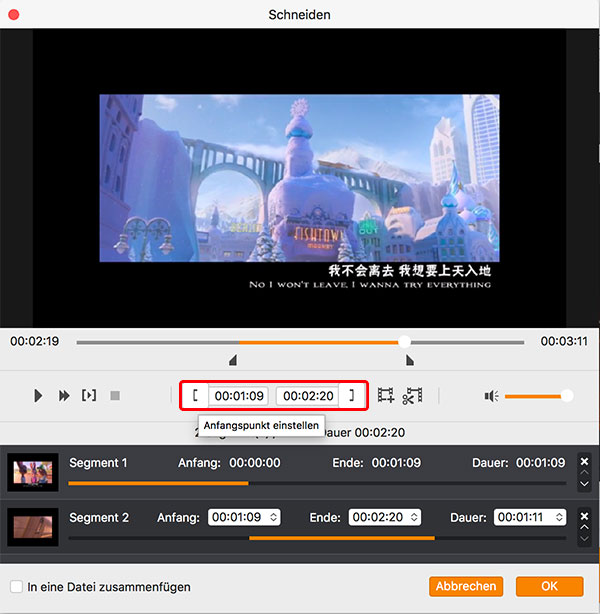
Task: Click Segment 1 Ende value 00:01:09
Action: click(396, 463)
